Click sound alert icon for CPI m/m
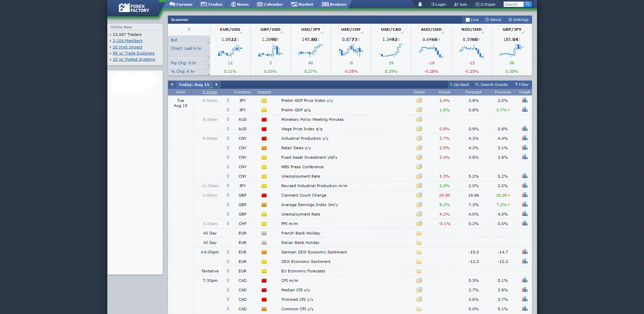The height and width of the screenshot is (314, 644). (x=228, y=281)
